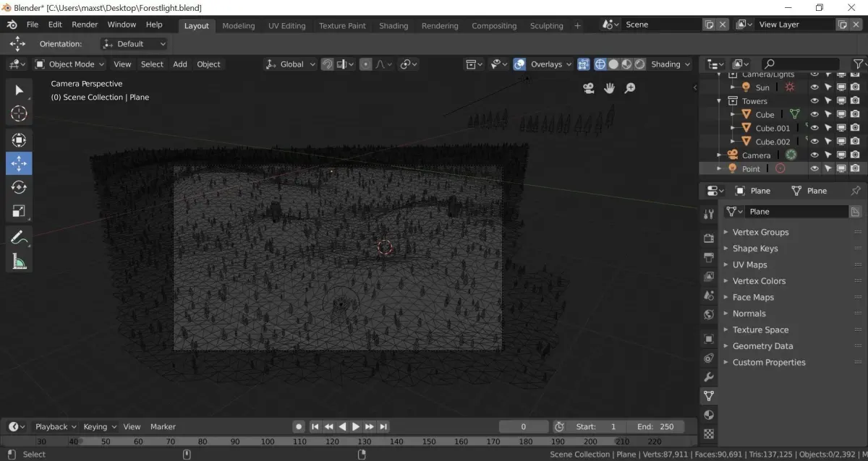Click the current frame field showing 0
This screenshot has width=868, height=461.
point(524,427)
